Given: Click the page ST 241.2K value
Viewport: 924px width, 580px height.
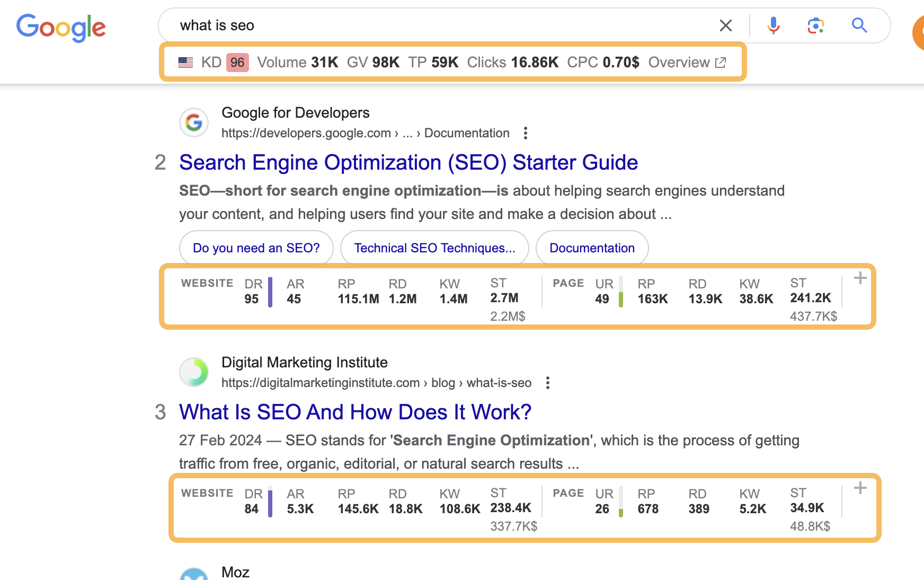Looking at the screenshot, I should point(811,298).
